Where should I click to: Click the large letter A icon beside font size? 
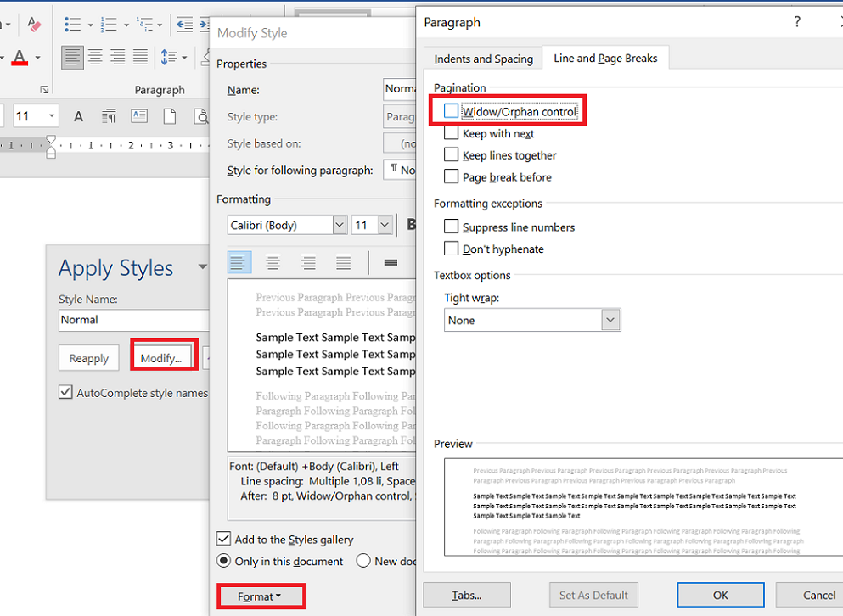78,116
